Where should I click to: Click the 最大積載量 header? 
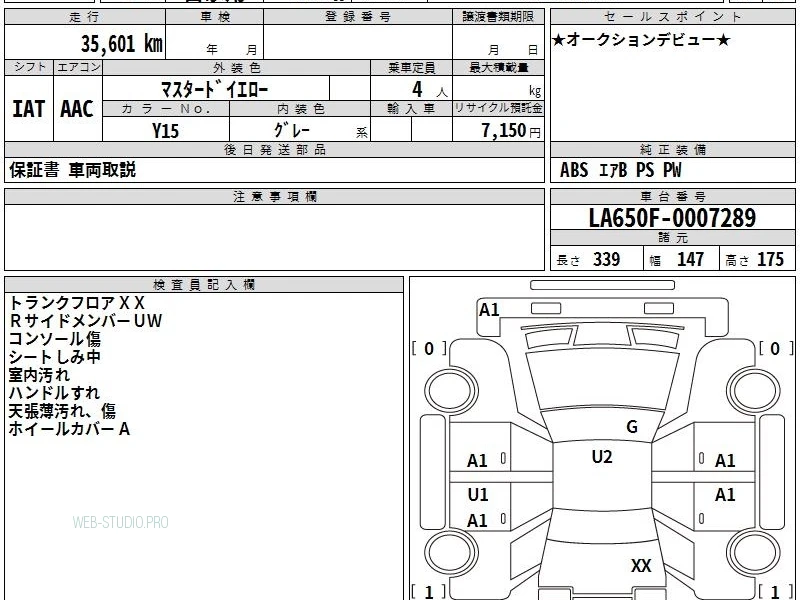(498, 68)
